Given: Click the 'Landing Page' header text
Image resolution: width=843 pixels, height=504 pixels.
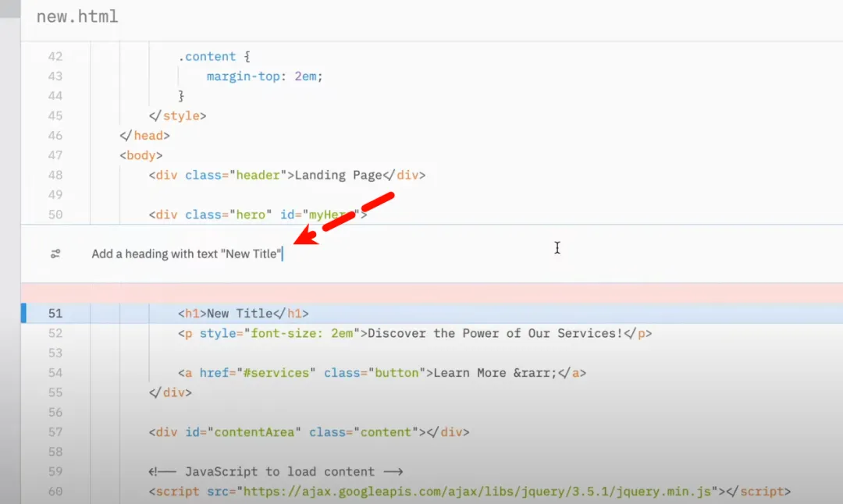Looking at the screenshot, I should pyautogui.click(x=338, y=176).
